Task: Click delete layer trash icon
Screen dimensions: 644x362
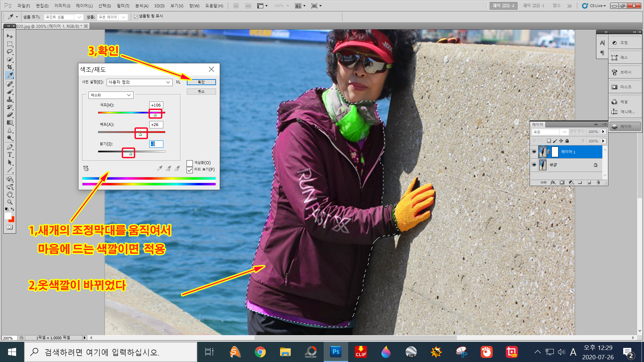Action: pos(598,182)
